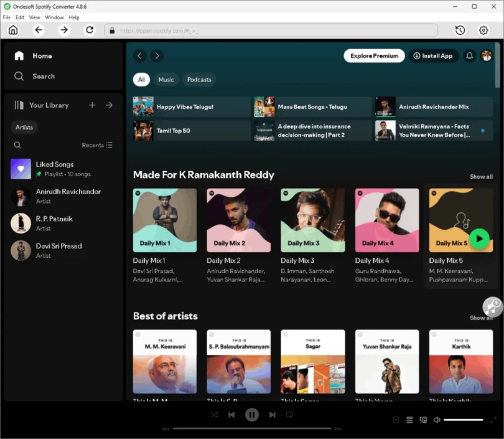Open the Window menu
The image size is (504, 439).
click(54, 17)
